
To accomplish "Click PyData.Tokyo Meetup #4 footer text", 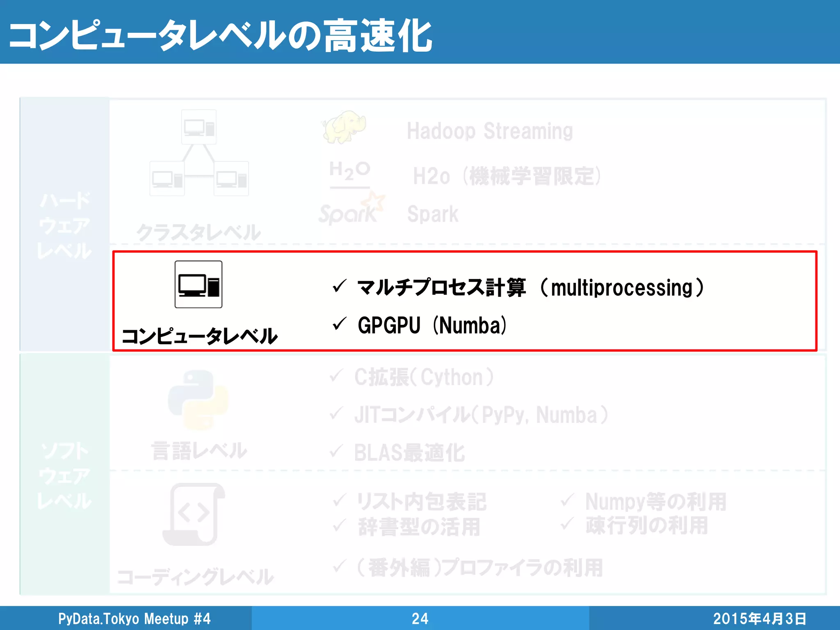I will tap(134, 618).
